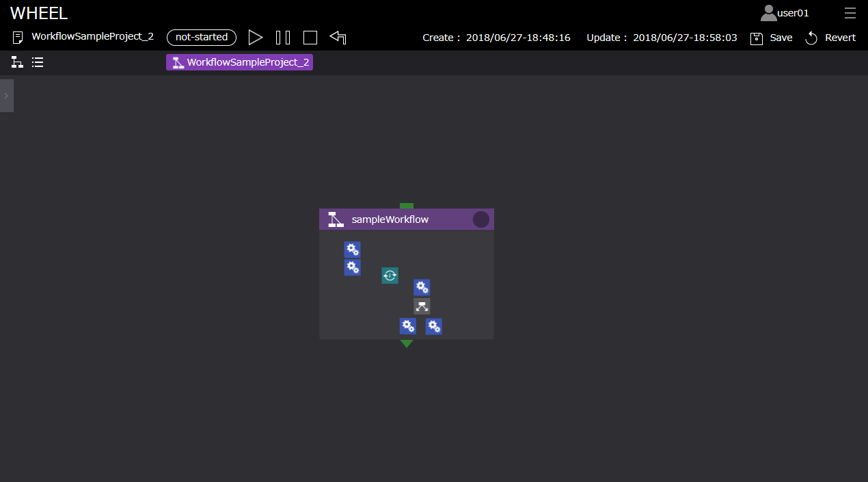868x482 pixels.
Task: Switch to the list view icon
Action: (38, 62)
